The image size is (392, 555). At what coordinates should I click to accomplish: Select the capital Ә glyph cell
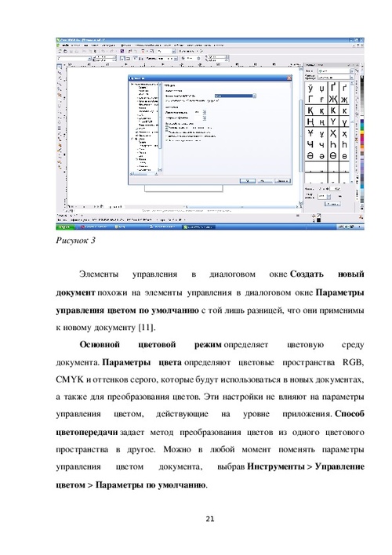pyautogui.click(x=310, y=156)
